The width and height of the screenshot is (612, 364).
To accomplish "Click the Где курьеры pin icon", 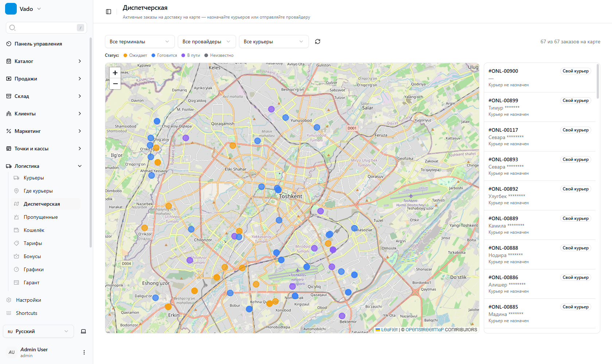I will tap(16, 191).
